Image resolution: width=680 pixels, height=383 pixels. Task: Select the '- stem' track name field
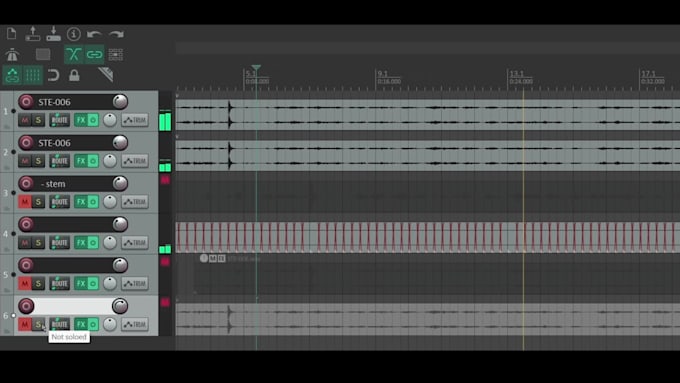(73, 183)
